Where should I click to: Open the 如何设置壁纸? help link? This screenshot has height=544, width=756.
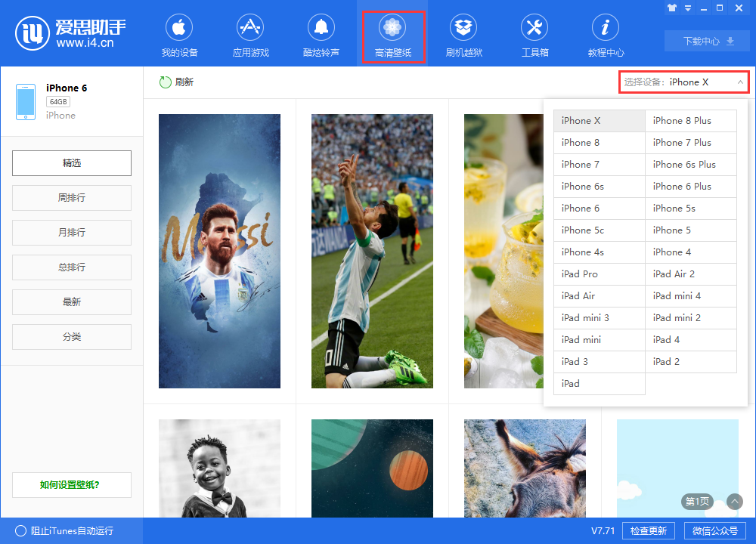pyautogui.click(x=72, y=485)
